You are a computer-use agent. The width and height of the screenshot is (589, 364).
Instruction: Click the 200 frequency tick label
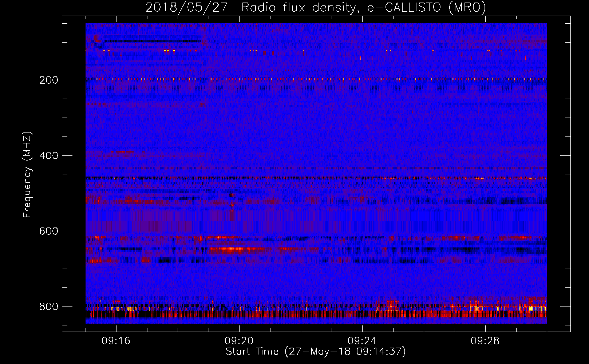click(49, 80)
